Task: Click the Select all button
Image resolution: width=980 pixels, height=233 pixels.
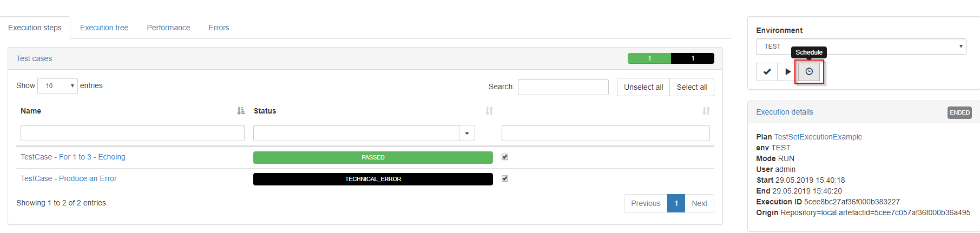Action: 692,87
